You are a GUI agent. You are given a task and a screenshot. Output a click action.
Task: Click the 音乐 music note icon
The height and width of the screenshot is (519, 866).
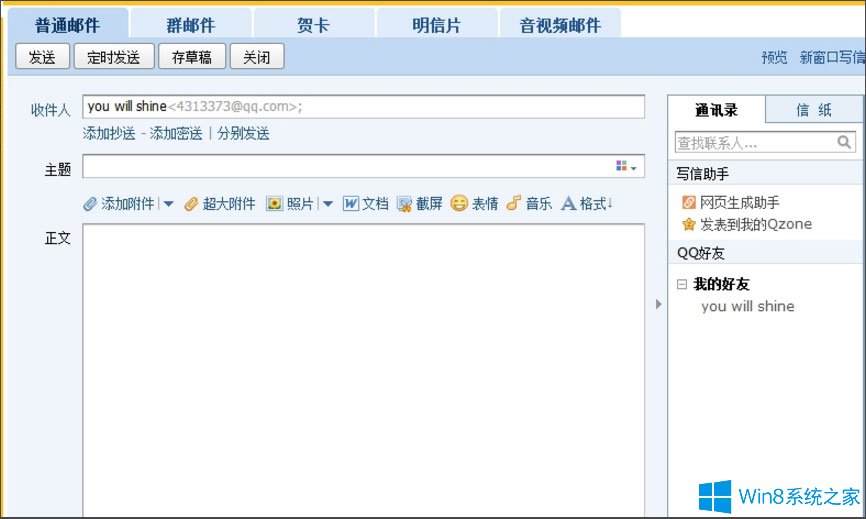point(514,203)
